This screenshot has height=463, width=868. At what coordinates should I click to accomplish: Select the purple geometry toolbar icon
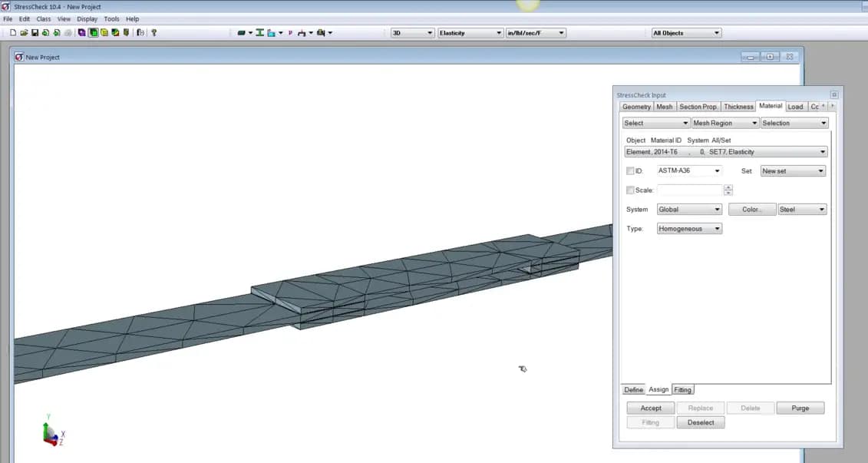tap(81, 32)
